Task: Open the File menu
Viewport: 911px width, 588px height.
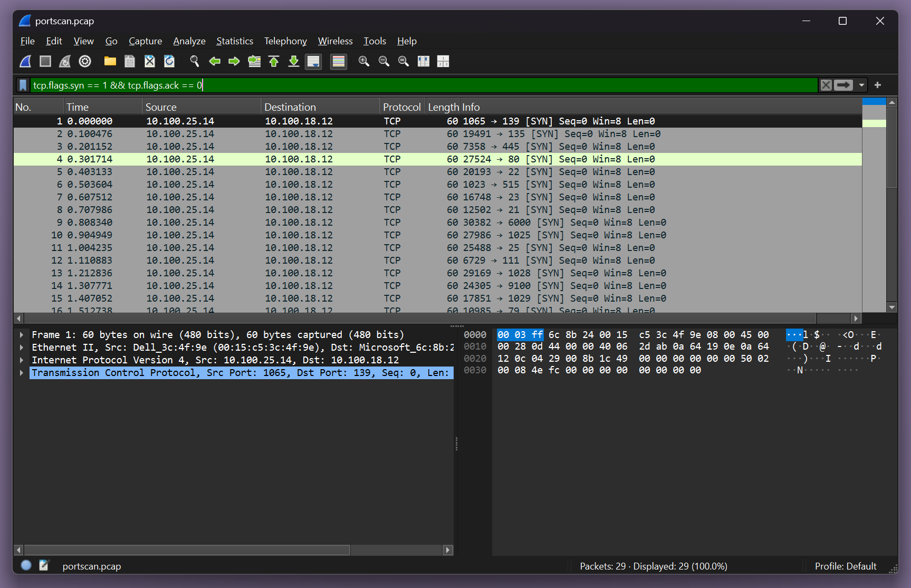Action: coord(27,41)
